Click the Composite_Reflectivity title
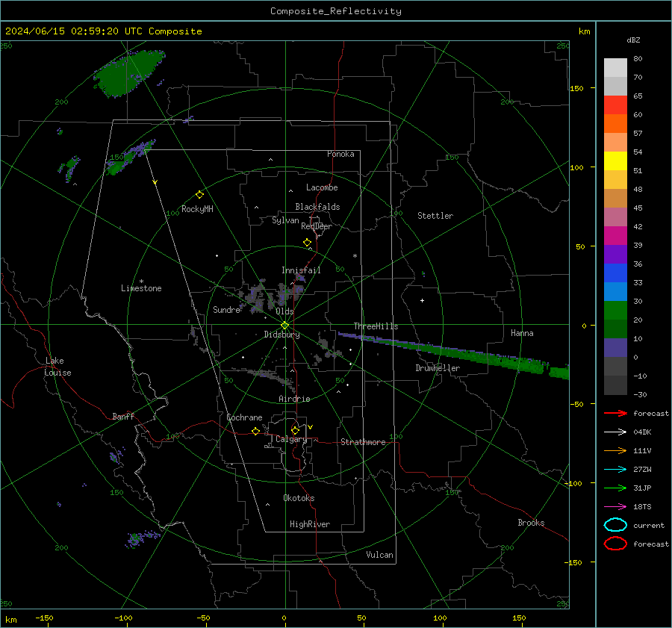Screen dimensions: 672x628 335,11
